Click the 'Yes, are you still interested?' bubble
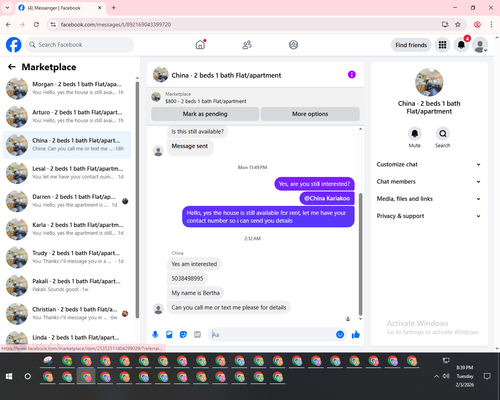Image resolution: width=500 pixels, height=400 pixels. (314, 184)
